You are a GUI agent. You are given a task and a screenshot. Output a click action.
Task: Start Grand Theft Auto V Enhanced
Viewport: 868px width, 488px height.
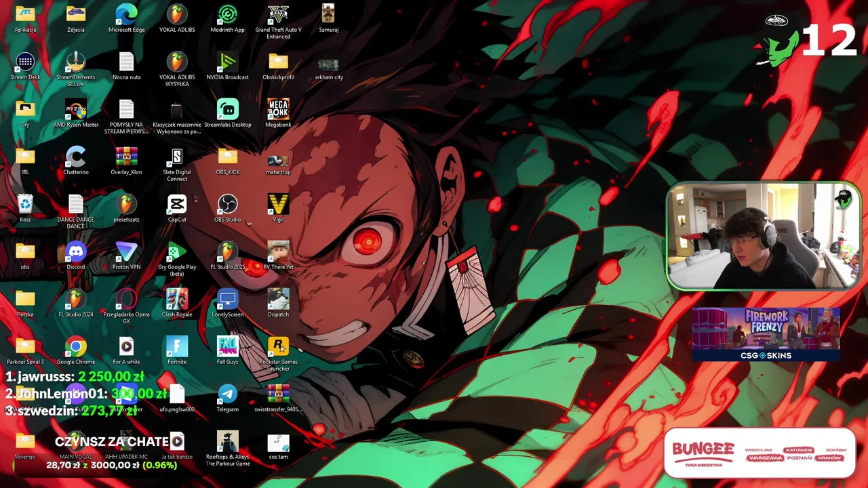278,22
